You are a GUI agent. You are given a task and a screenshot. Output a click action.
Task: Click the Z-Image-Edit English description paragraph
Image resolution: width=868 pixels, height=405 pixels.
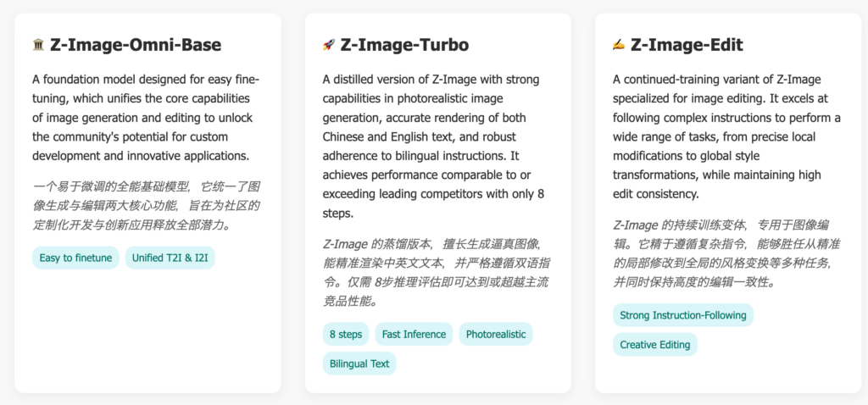[726, 136]
